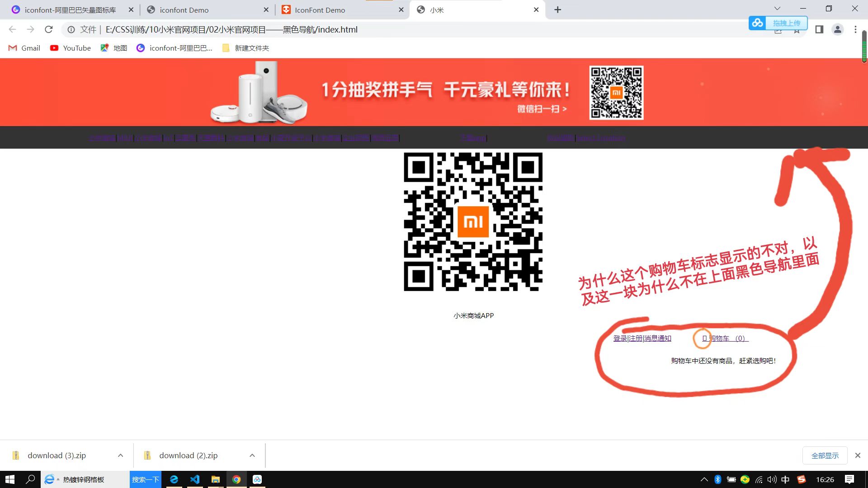Open the Chrome three-dot menu
The image size is (868, 488).
(855, 29)
